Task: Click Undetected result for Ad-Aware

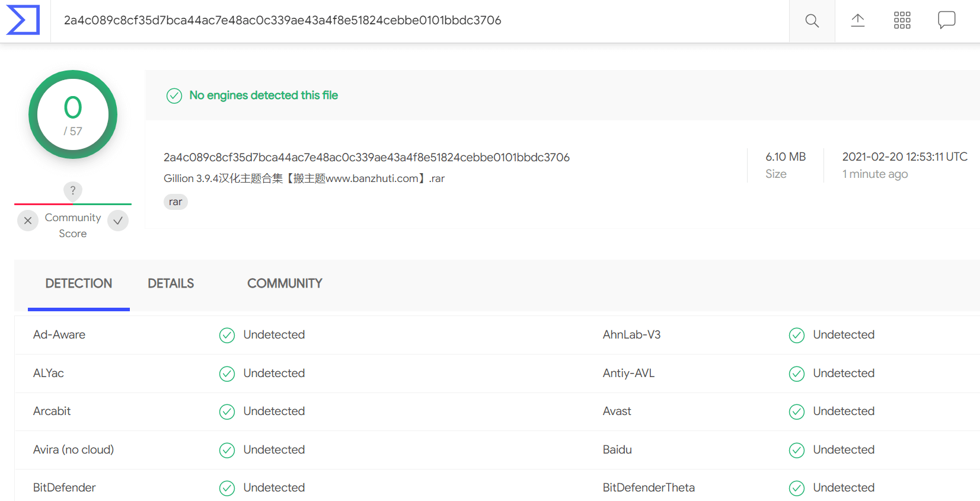Action: pyautogui.click(x=274, y=334)
